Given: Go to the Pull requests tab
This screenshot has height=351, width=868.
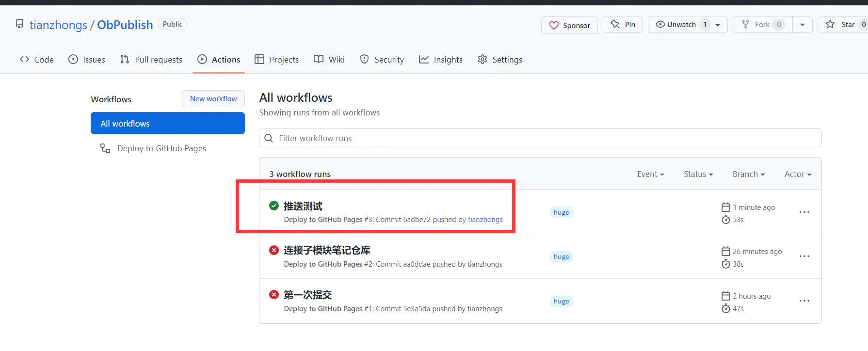Looking at the screenshot, I should (x=151, y=60).
